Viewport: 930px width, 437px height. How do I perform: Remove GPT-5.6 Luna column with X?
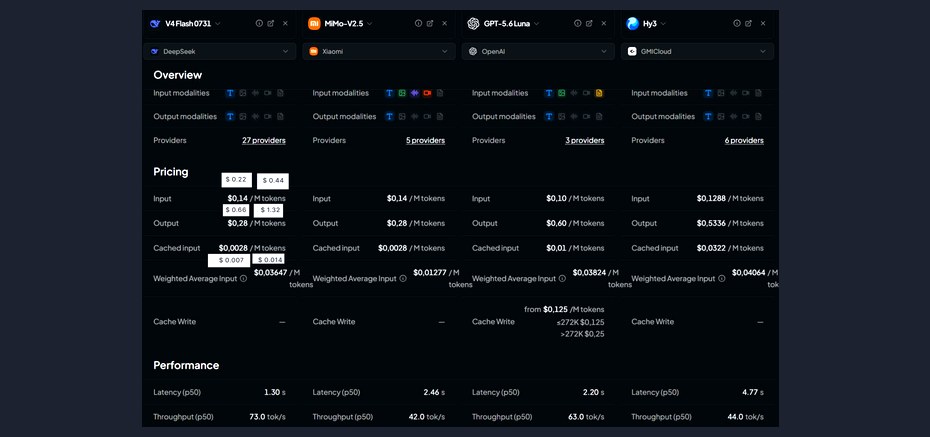[x=604, y=24]
